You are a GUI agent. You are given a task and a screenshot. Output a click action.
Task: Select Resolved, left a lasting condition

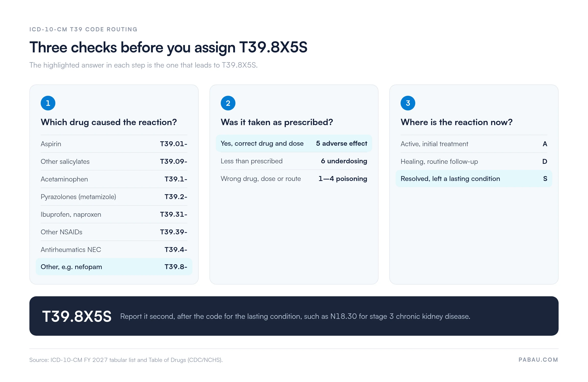click(474, 179)
